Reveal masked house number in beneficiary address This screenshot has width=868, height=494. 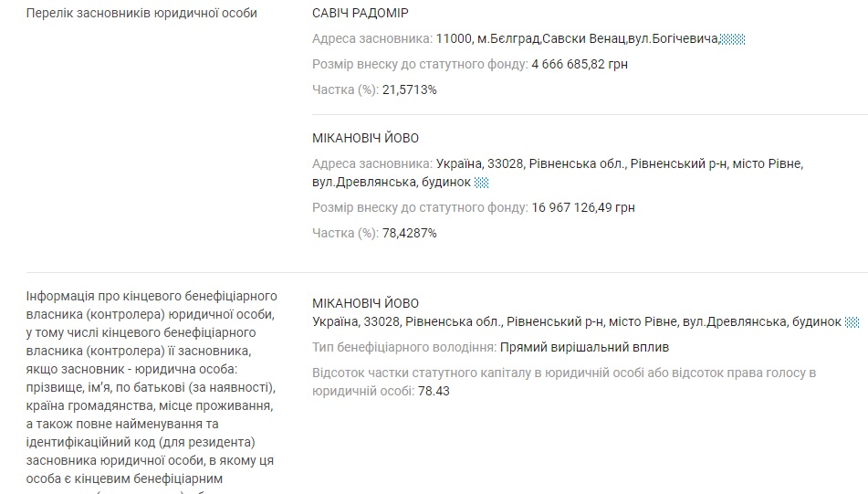(x=852, y=322)
